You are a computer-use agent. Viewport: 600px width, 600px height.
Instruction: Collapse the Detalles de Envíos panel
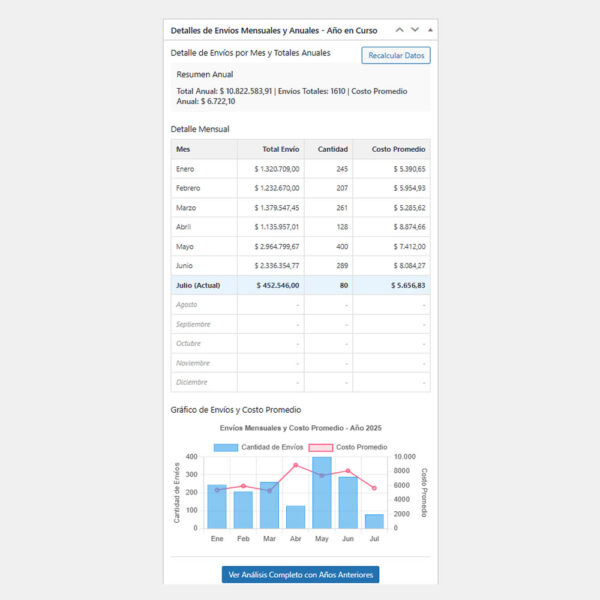pyautogui.click(x=430, y=30)
